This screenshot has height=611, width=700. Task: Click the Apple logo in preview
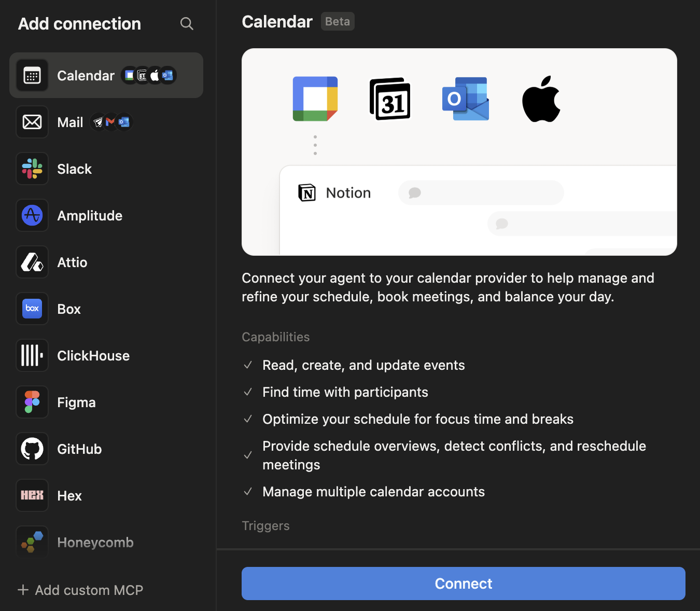pyautogui.click(x=541, y=99)
